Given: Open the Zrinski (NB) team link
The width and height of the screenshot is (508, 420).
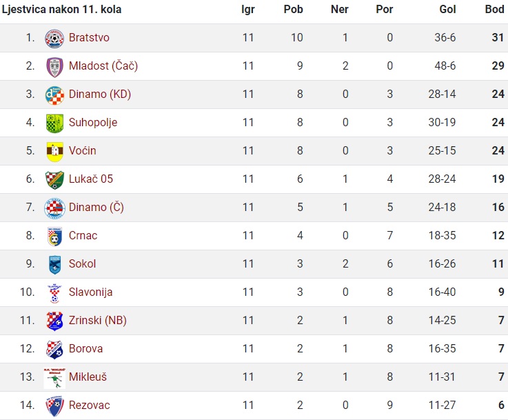Looking at the screenshot, I should (x=97, y=321).
